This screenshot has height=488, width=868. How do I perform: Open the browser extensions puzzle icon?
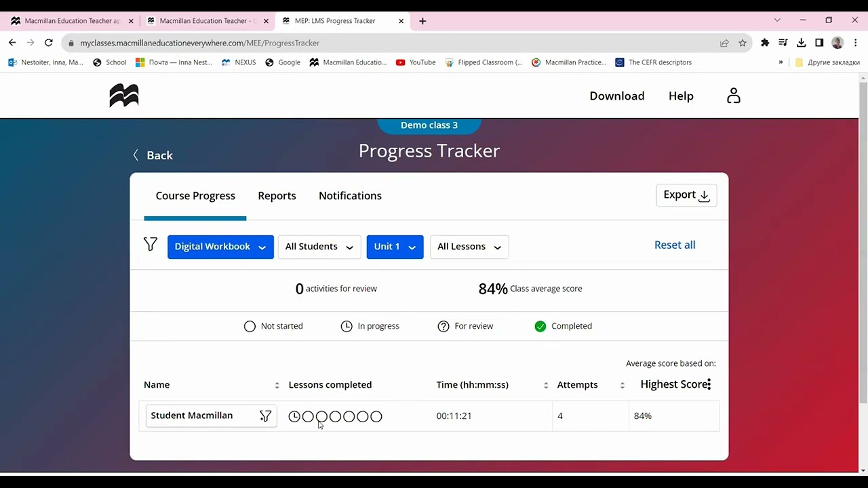pos(765,43)
